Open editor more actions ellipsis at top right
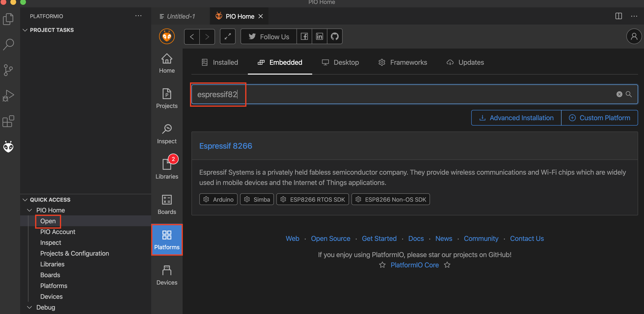644x314 pixels. pyautogui.click(x=634, y=16)
